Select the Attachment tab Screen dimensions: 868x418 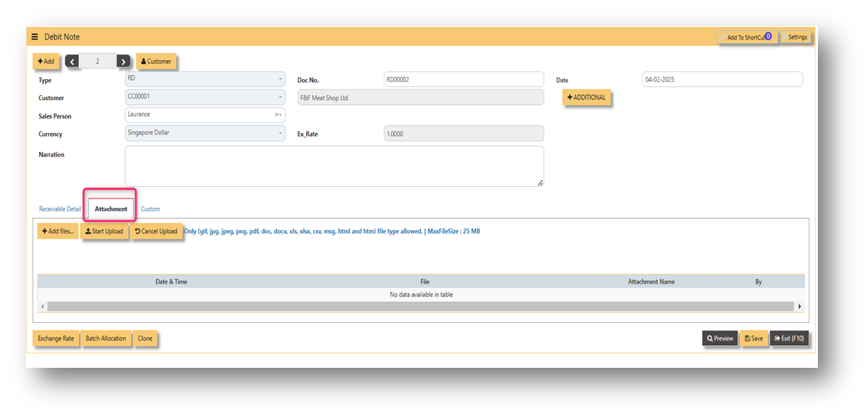[111, 209]
